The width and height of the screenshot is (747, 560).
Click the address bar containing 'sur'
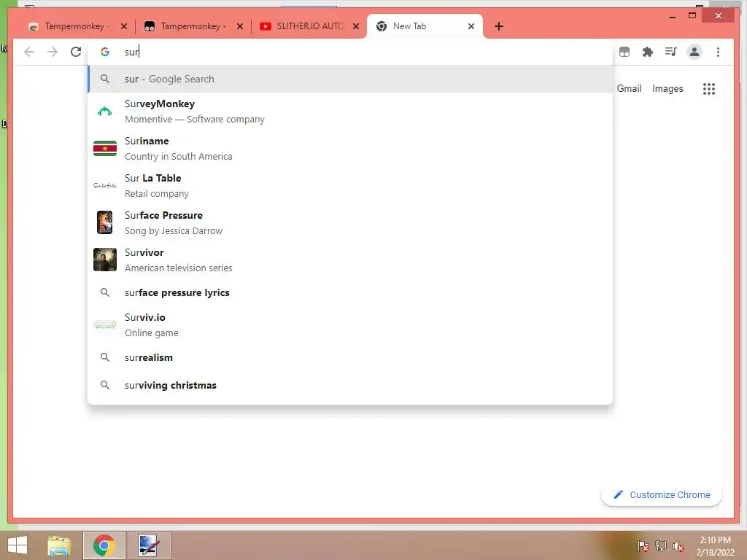point(350,52)
